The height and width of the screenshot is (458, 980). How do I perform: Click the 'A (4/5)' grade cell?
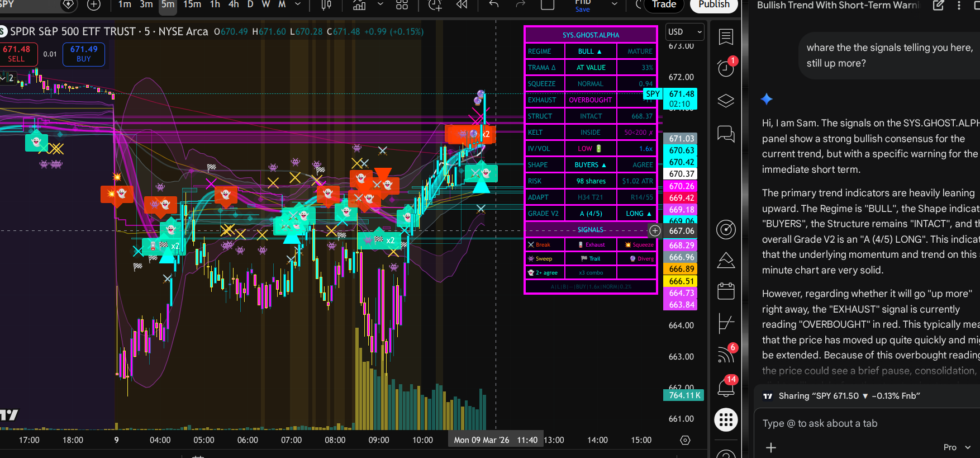click(x=591, y=214)
